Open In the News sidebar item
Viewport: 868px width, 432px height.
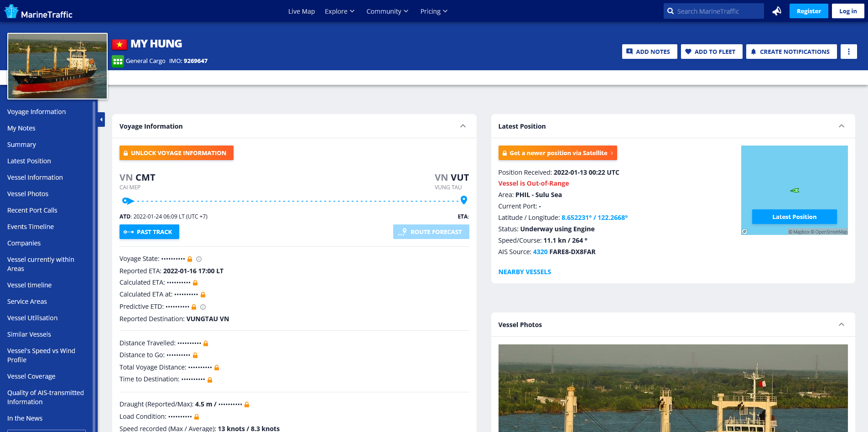tap(25, 418)
